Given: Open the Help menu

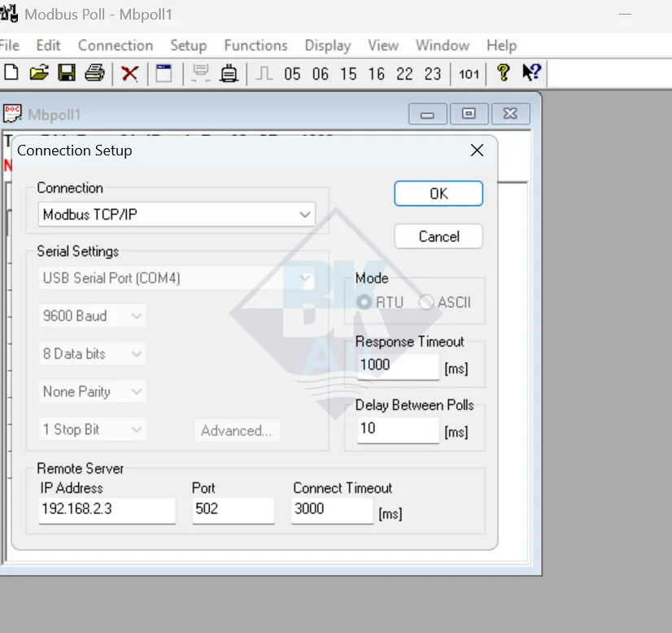Looking at the screenshot, I should (501, 45).
